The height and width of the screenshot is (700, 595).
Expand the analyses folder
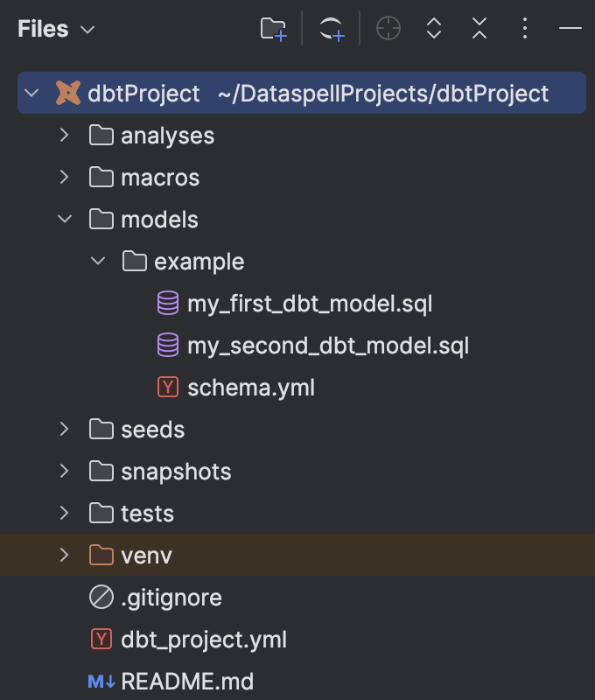coord(64,136)
